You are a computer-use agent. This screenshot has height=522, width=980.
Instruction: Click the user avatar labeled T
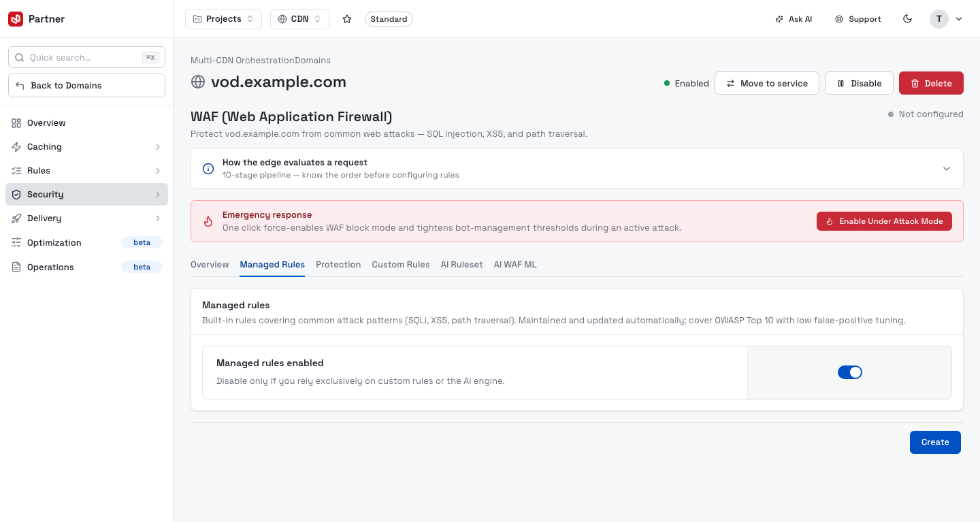(939, 19)
